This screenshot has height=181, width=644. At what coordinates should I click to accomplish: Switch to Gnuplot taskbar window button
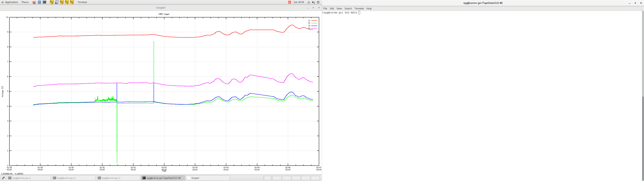pos(207,178)
